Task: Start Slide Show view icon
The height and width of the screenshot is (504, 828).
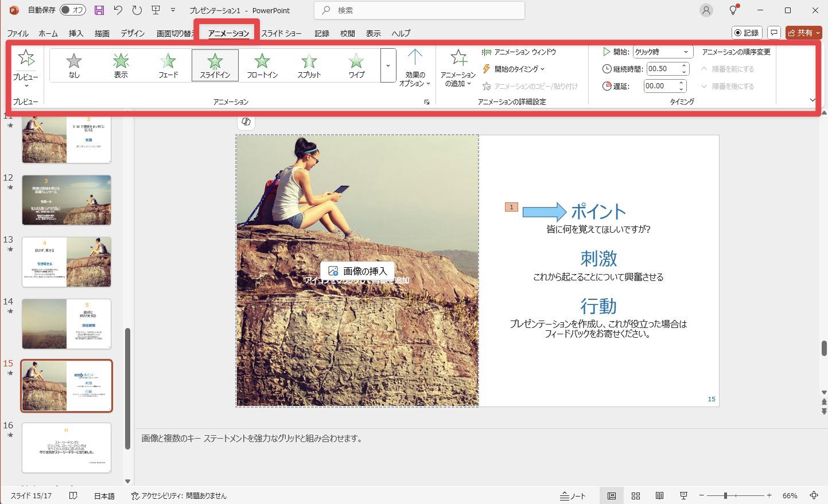Action: pos(683,495)
